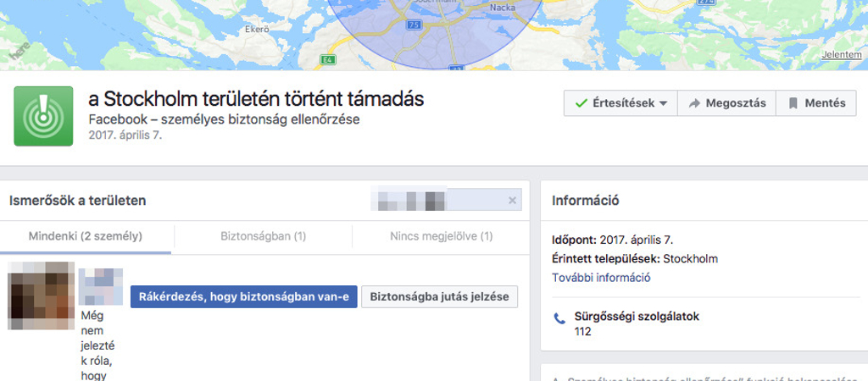Click the Jelentem link on the map
Image resolution: width=868 pixels, height=381 pixels.
click(842, 55)
